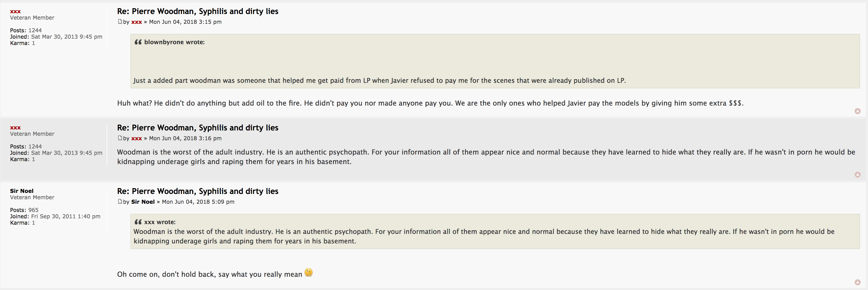Click the quote mark icon before blownbyrone

[138, 42]
